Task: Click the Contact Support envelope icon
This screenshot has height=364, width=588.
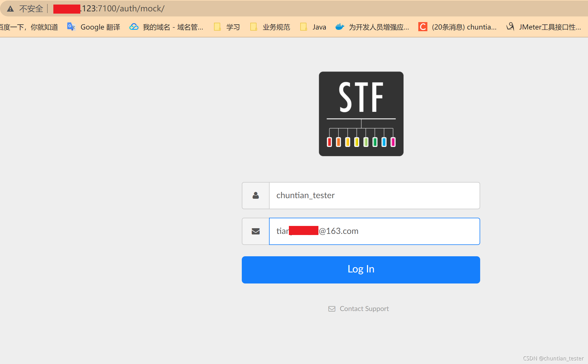Action: tap(332, 309)
